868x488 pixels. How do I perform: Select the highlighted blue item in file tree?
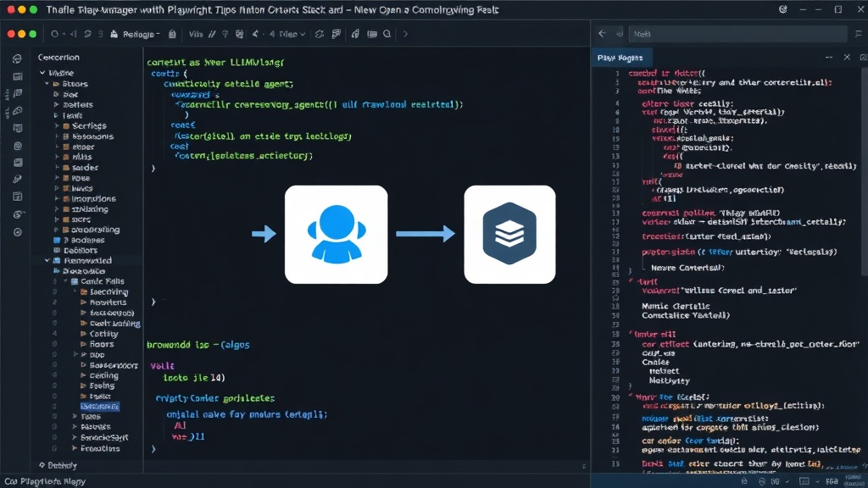point(100,406)
